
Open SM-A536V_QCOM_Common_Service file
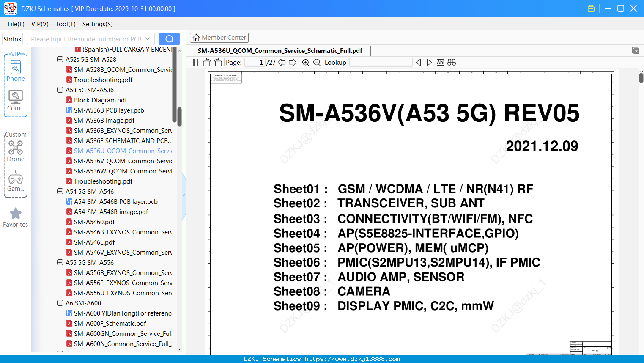click(x=119, y=161)
